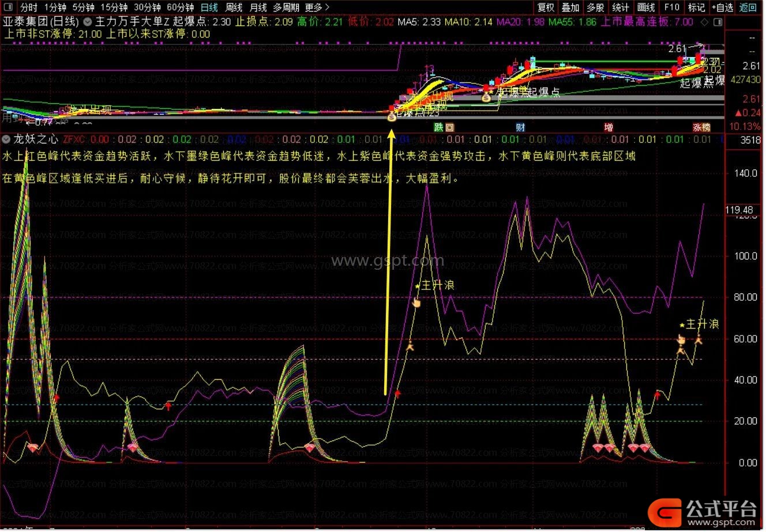The height and width of the screenshot is (532, 766).
Task: Select the 60分钟 period tab
Action: (181, 7)
